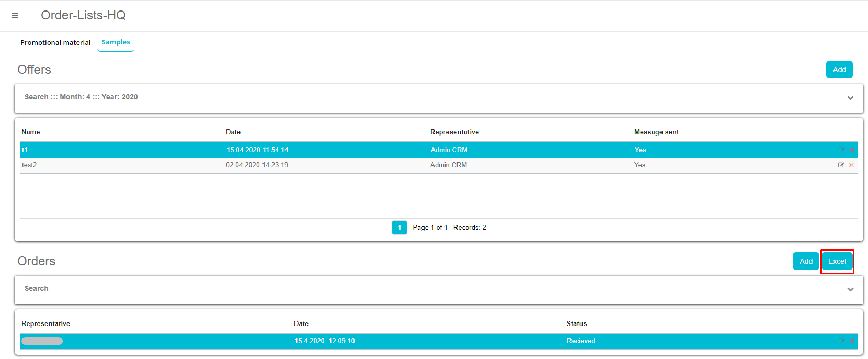Edit the t1 offer row

841,150
